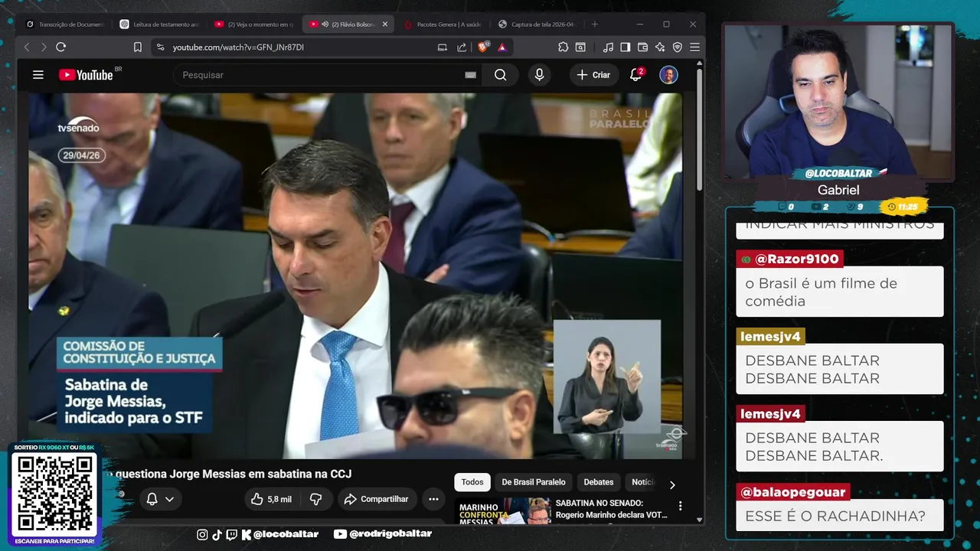
Task: Open Brave VPN shield icon
Action: [x=677, y=47]
